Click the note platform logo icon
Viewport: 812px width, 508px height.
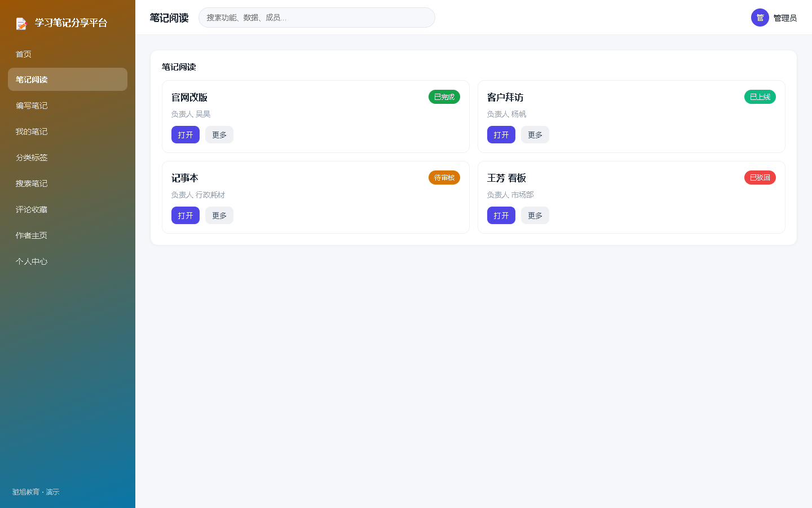(x=21, y=23)
